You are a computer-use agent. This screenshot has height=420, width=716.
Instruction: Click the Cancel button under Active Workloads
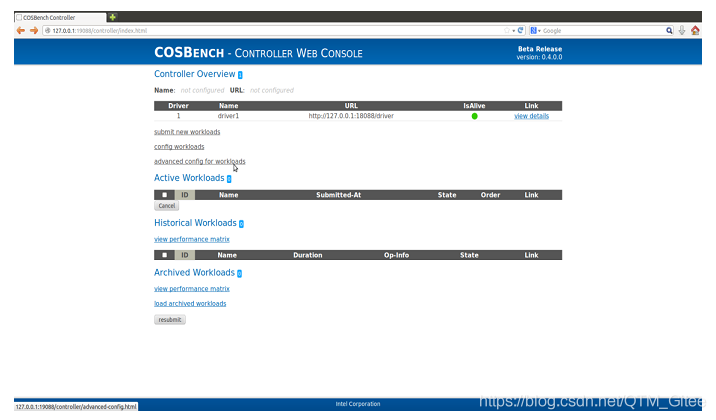pyautogui.click(x=167, y=206)
